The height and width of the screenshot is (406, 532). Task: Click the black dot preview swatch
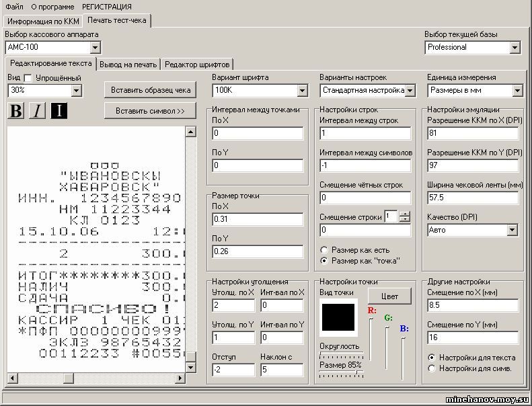[338, 317]
